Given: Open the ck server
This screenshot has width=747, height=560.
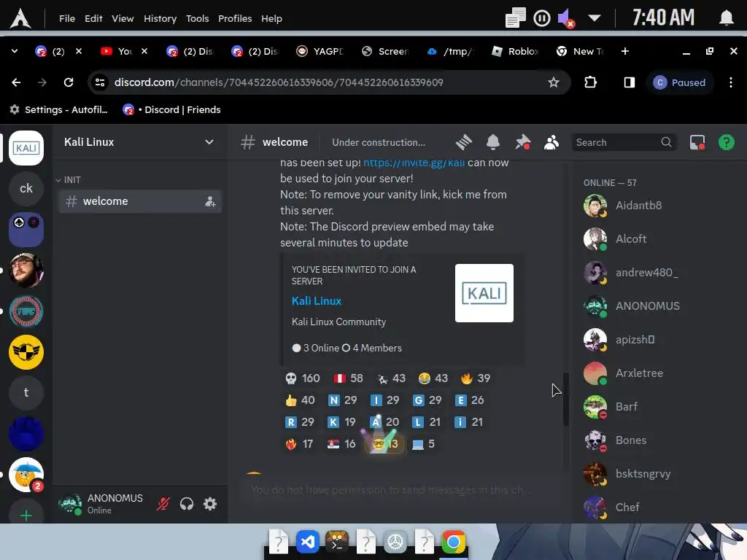Looking at the screenshot, I should 26,189.
